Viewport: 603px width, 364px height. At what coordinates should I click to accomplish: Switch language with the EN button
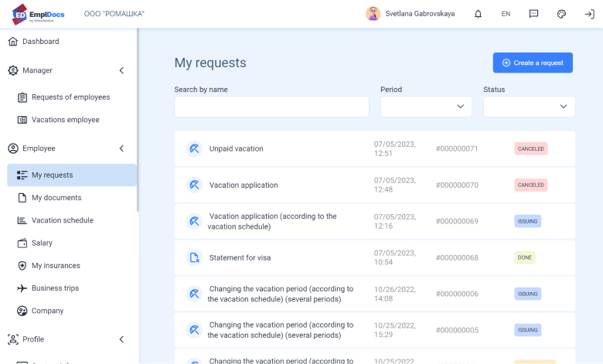coord(506,14)
